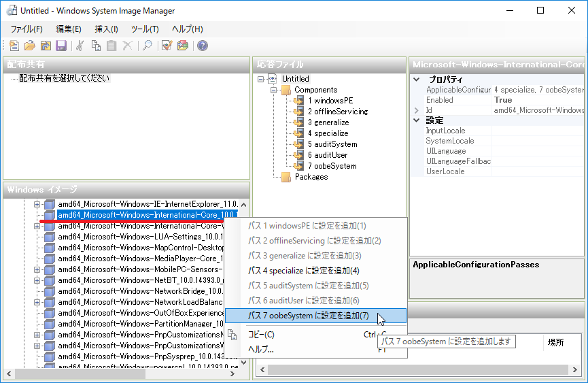This screenshot has height=383, width=588.
Task: Click the 4 specialize pass icon
Action: [x=299, y=133]
